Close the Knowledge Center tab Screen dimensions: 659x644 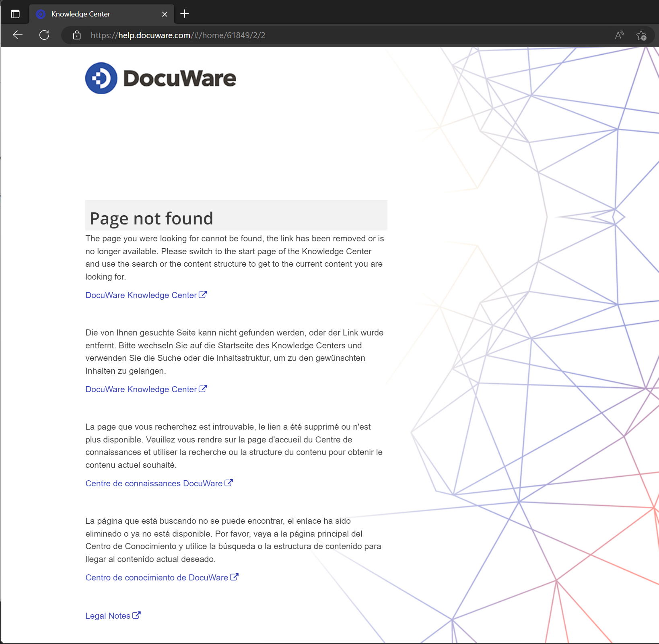point(165,14)
